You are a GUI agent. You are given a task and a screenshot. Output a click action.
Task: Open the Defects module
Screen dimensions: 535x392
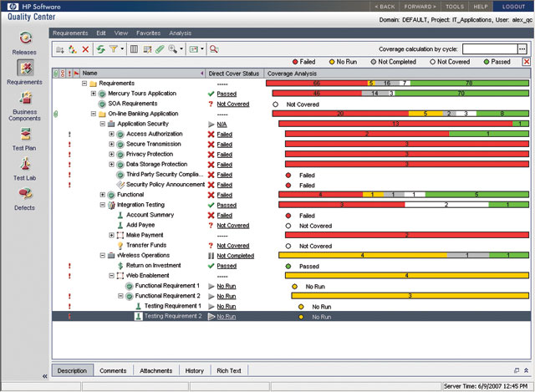(x=24, y=199)
